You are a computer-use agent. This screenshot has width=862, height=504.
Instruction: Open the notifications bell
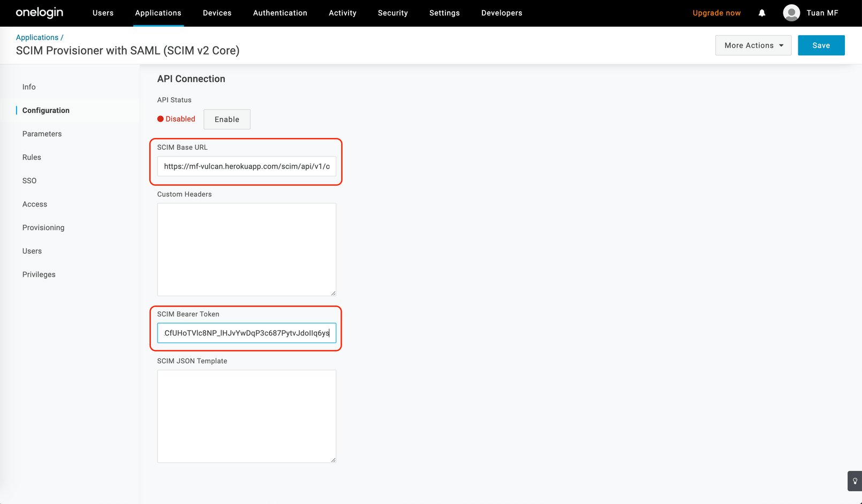(762, 13)
